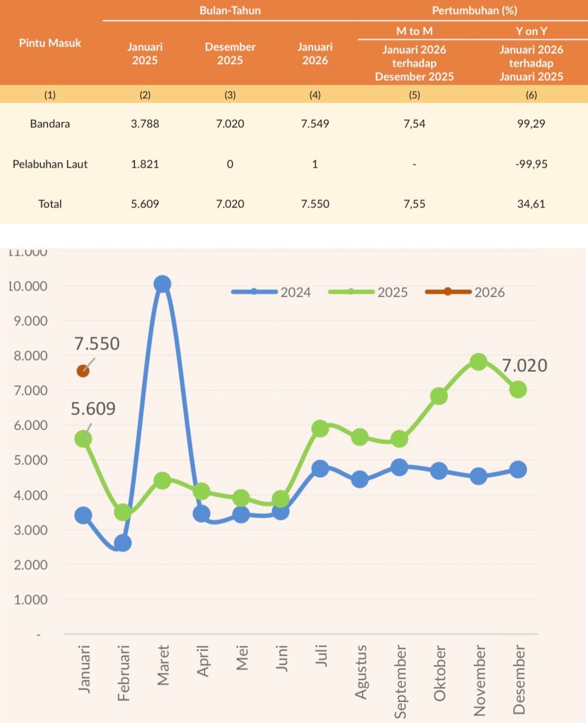Click the Total Y on Y value 34,61
The image size is (588, 723).
point(531,204)
